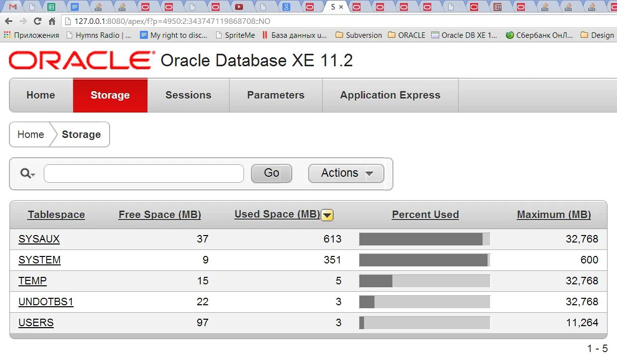This screenshot has width=617, height=364.
Task: Switch to the YouTube browser tab
Action: point(239,6)
